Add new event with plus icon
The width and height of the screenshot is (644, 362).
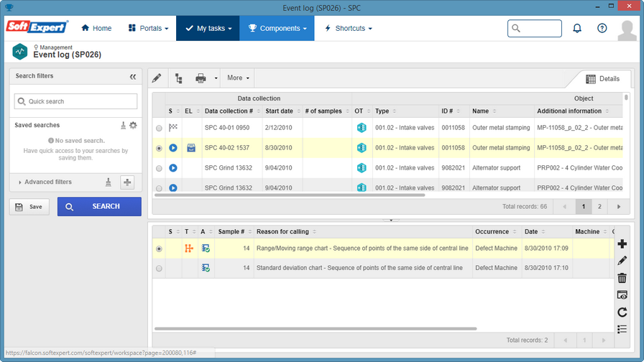point(622,243)
